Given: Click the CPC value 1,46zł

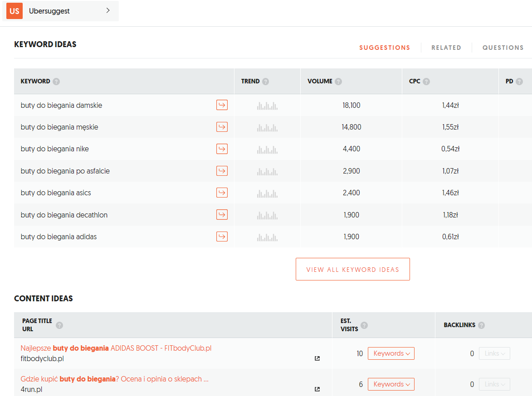Looking at the screenshot, I should click(450, 193).
